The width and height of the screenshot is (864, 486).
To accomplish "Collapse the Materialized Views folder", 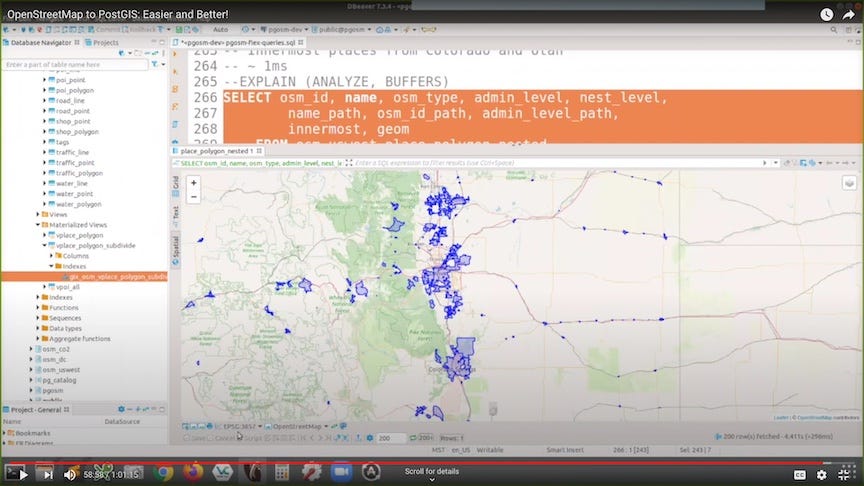I will pos(38,225).
